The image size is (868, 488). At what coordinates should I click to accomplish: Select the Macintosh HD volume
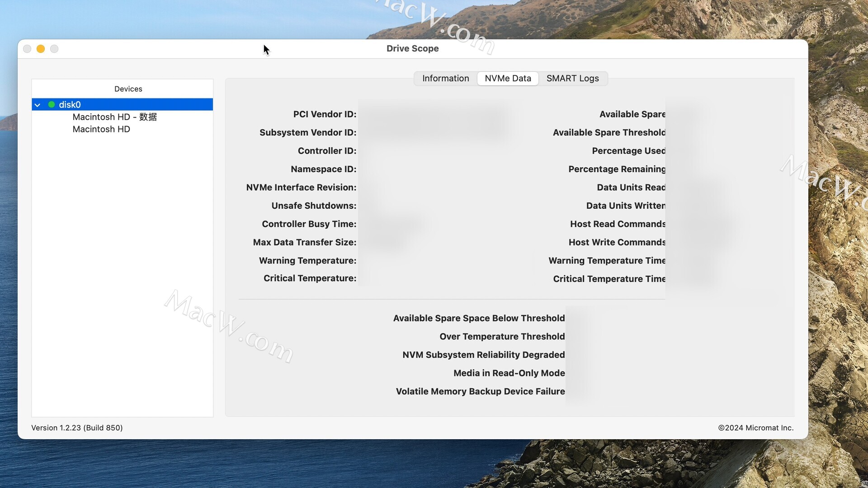coord(101,129)
